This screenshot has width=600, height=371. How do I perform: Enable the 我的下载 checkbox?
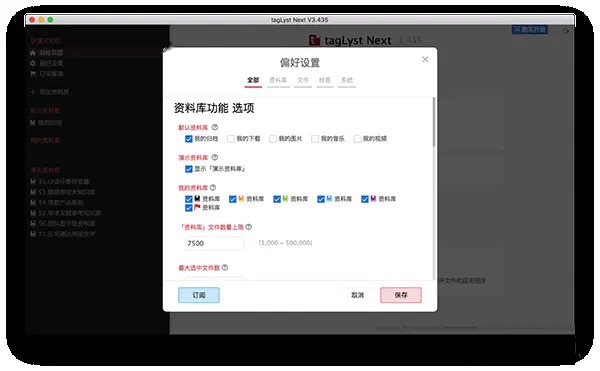(231, 138)
